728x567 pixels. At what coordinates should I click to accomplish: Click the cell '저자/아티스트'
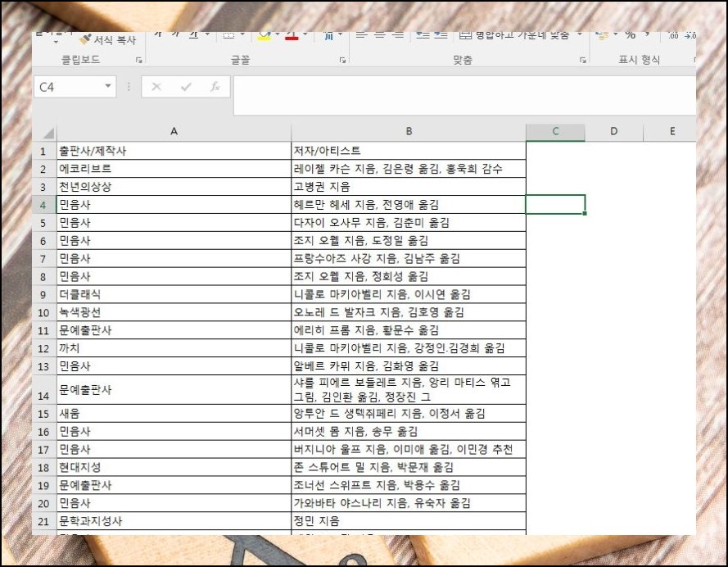point(409,151)
